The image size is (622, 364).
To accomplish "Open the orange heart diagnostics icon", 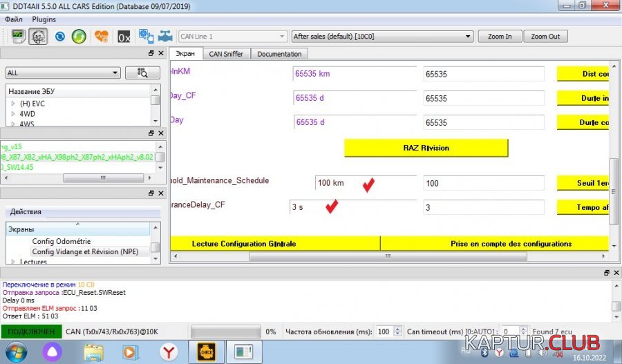I will point(101,37).
